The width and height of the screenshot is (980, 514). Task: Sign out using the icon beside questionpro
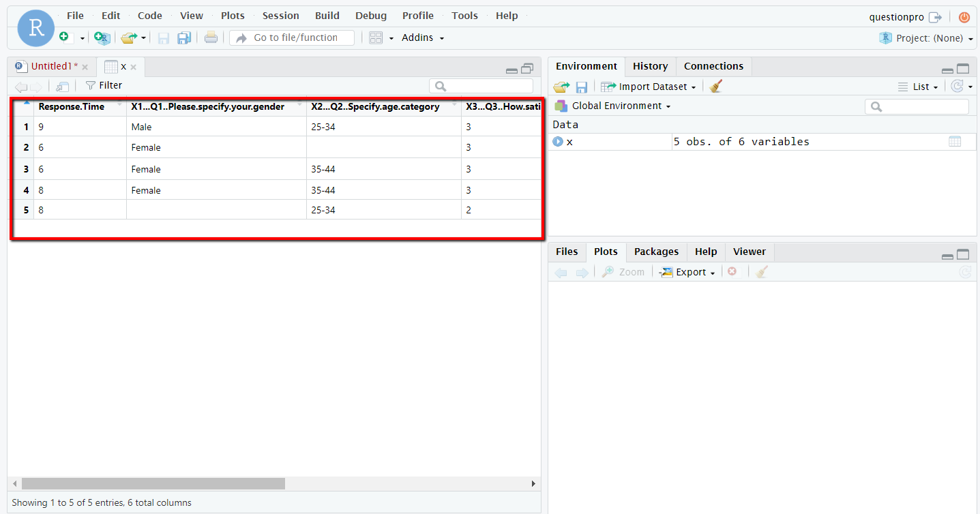935,17
